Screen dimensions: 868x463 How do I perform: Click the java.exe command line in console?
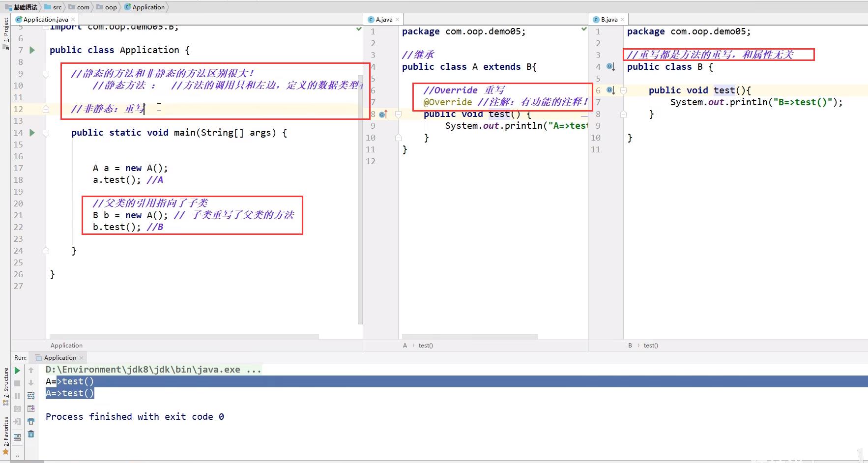[153, 370]
